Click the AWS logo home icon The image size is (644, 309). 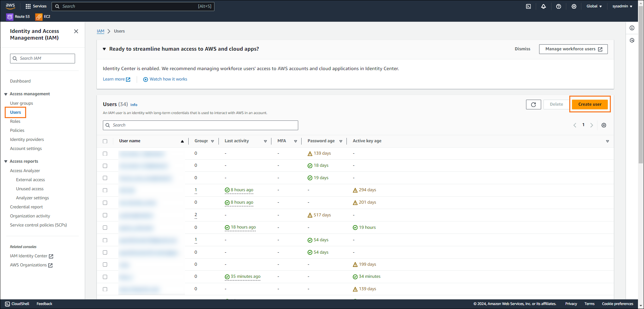pyautogui.click(x=10, y=6)
